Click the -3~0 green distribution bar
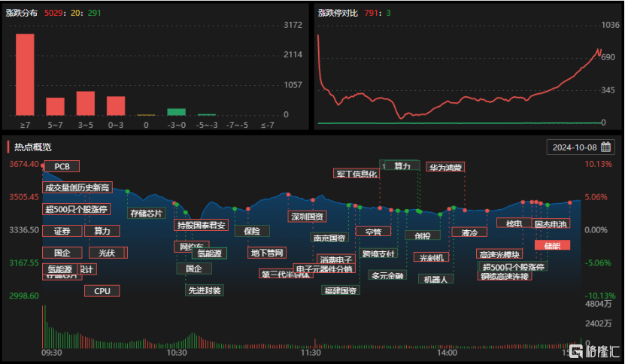The image size is (625, 364). (176, 112)
